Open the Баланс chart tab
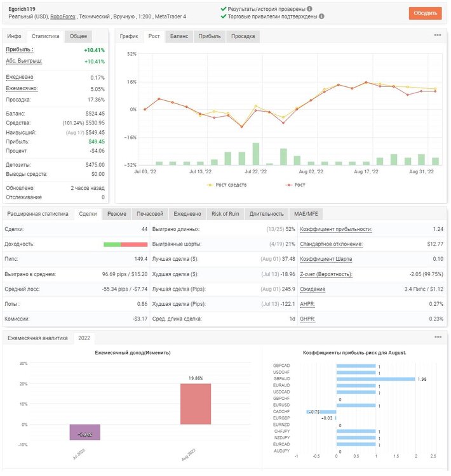Viewport: 451px width, 476px height. point(179,36)
